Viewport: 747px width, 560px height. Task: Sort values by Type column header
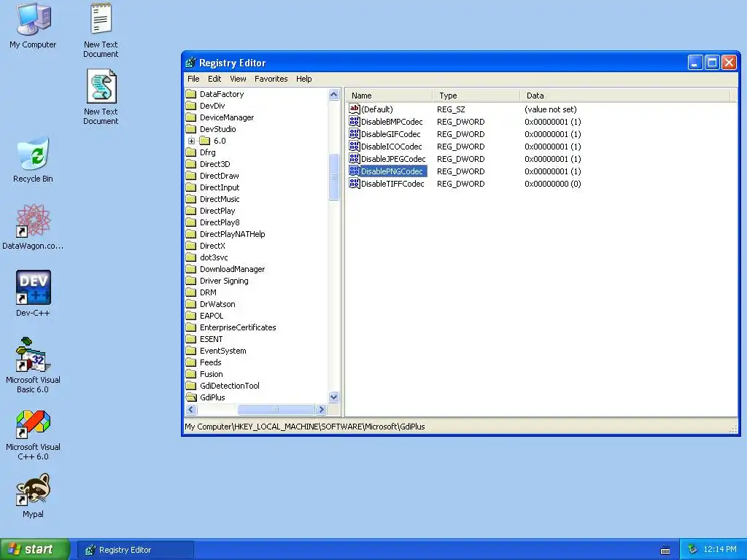click(x=476, y=96)
